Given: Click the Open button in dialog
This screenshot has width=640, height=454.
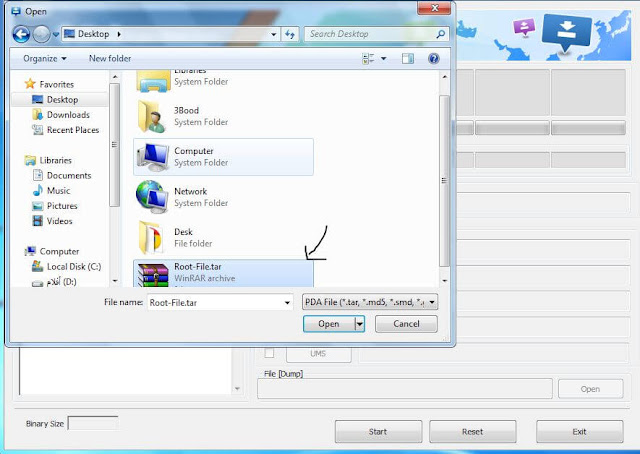Looking at the screenshot, I should (329, 324).
